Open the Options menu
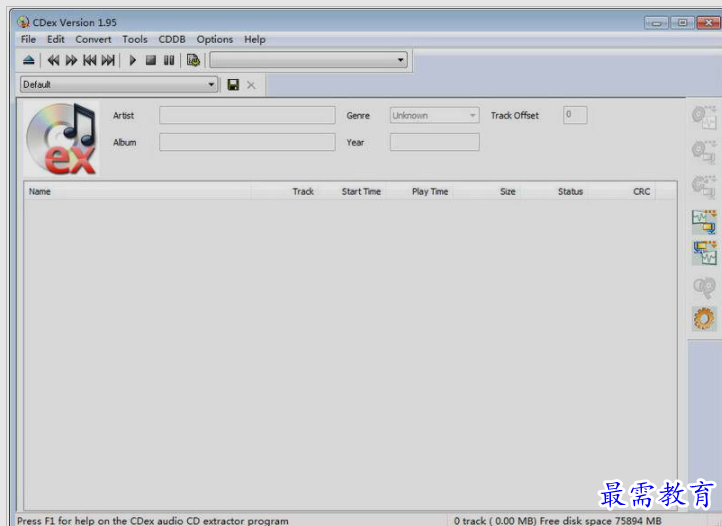This screenshot has height=526, width=722. point(215,40)
